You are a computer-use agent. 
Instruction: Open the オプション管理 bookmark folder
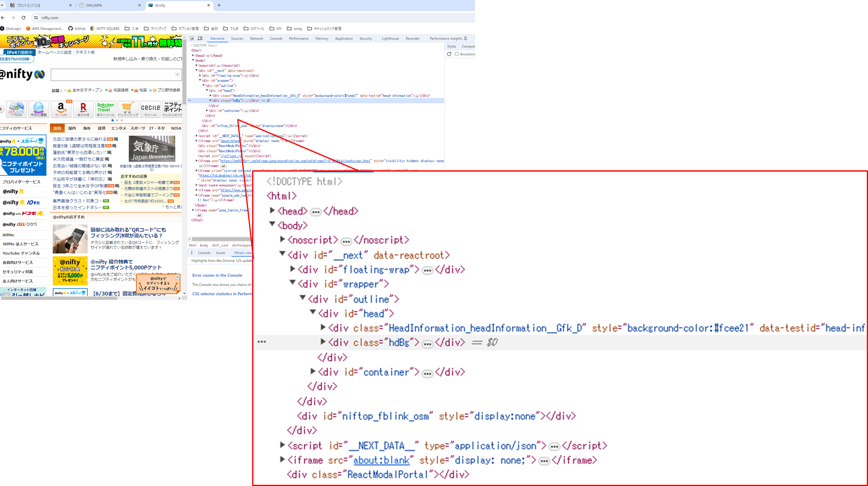pyautogui.click(x=185, y=29)
